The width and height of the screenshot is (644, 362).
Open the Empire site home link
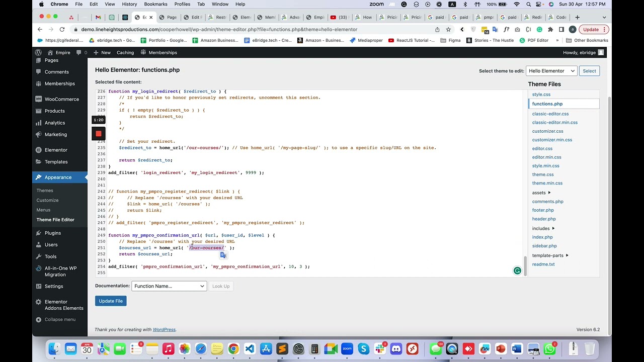pos(59,52)
